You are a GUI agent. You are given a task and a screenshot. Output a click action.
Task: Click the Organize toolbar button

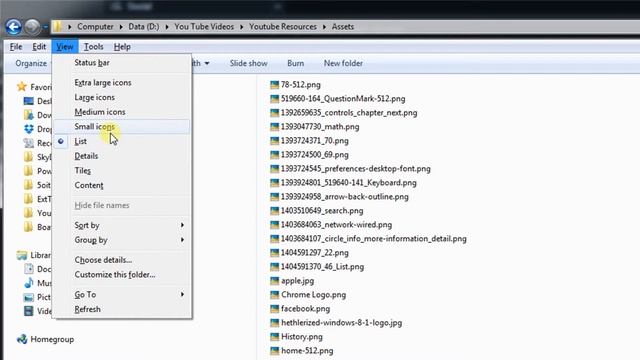[31, 63]
